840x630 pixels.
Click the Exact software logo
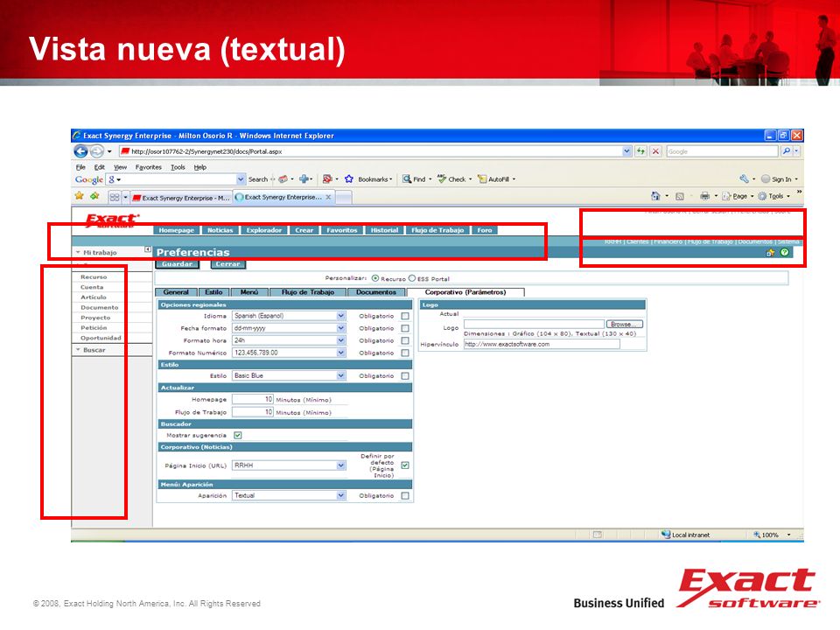coord(112,220)
